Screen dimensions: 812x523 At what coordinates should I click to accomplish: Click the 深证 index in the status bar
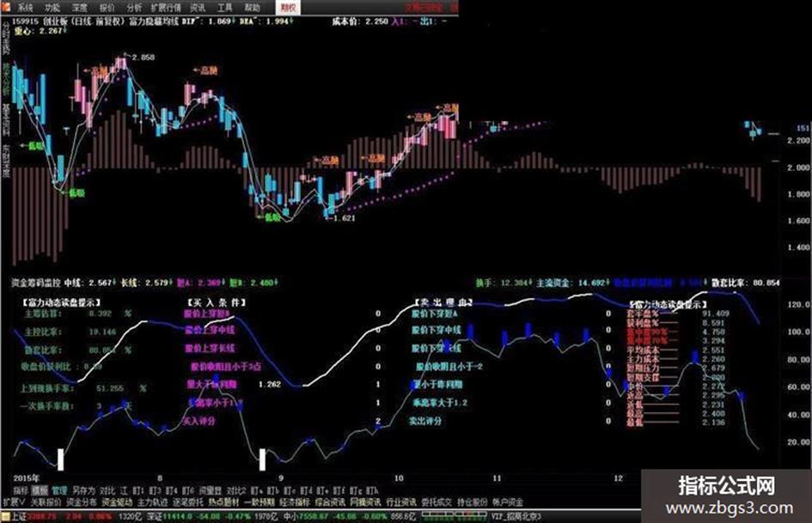[155, 516]
